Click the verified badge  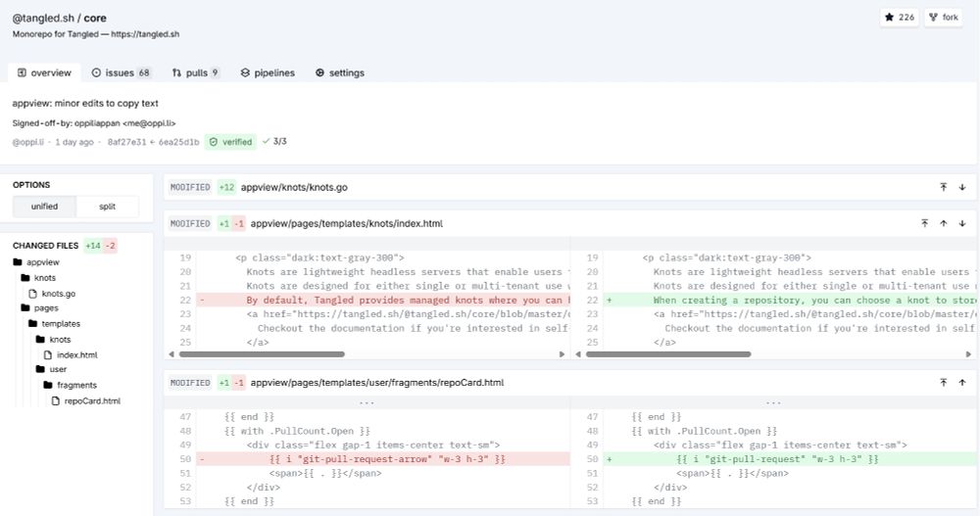tap(230, 142)
